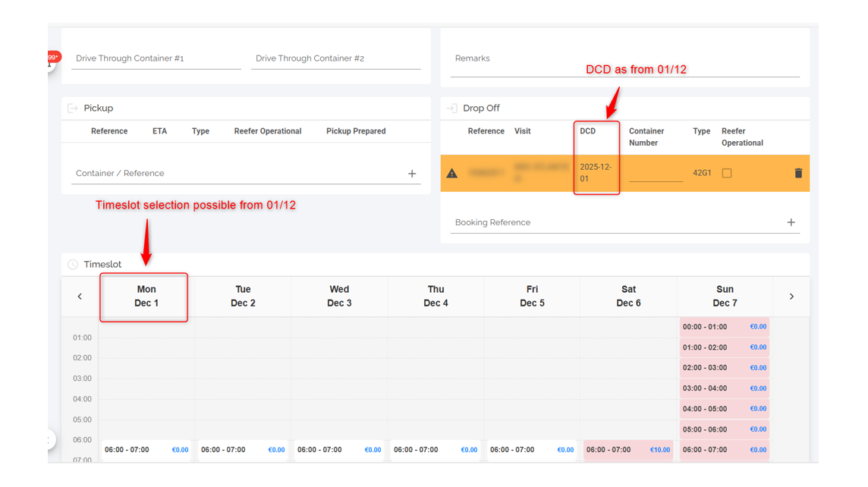Select Sunday 00:00 - 01:00 timeslot
This screenshot has height=487, width=868.
coord(724,327)
